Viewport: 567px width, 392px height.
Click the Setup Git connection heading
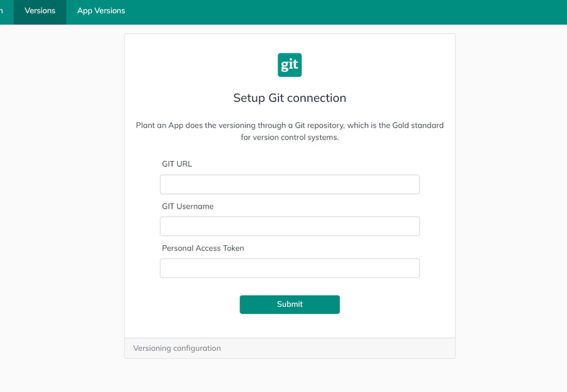[x=290, y=98]
